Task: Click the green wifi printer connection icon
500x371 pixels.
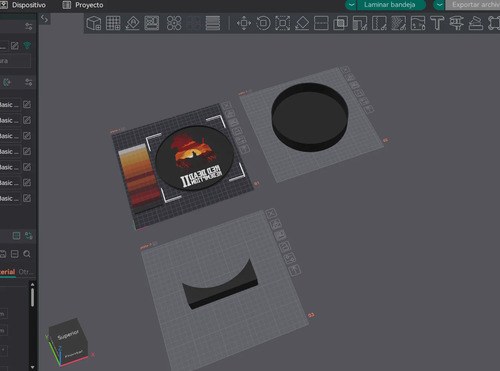Action: (x=27, y=45)
